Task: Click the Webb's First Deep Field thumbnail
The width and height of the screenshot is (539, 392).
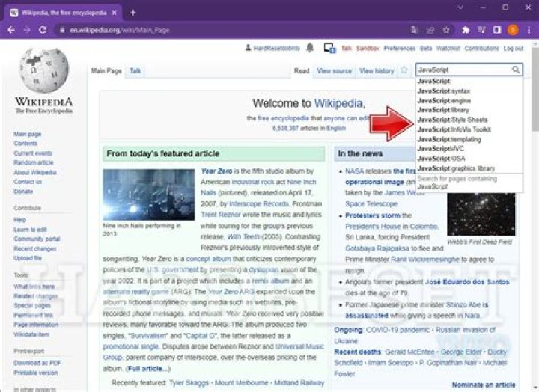Action: pos(481,214)
